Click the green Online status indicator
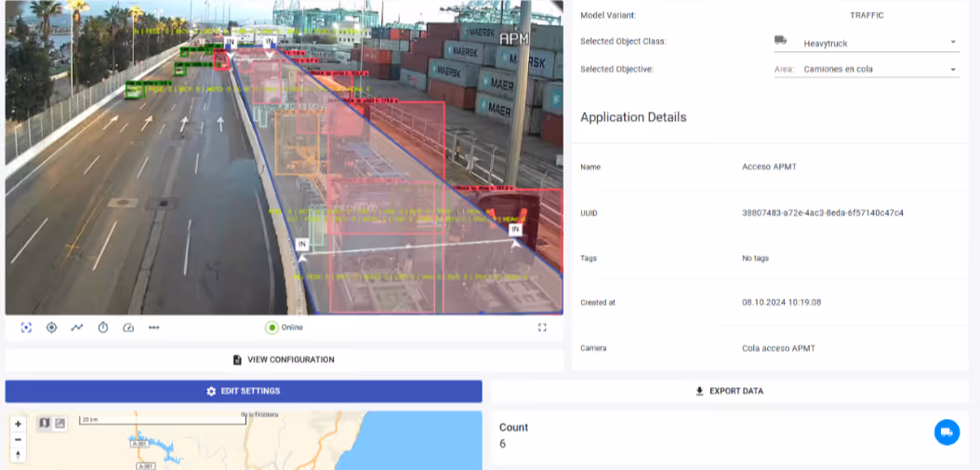Image resolution: width=980 pixels, height=470 pixels. click(271, 328)
